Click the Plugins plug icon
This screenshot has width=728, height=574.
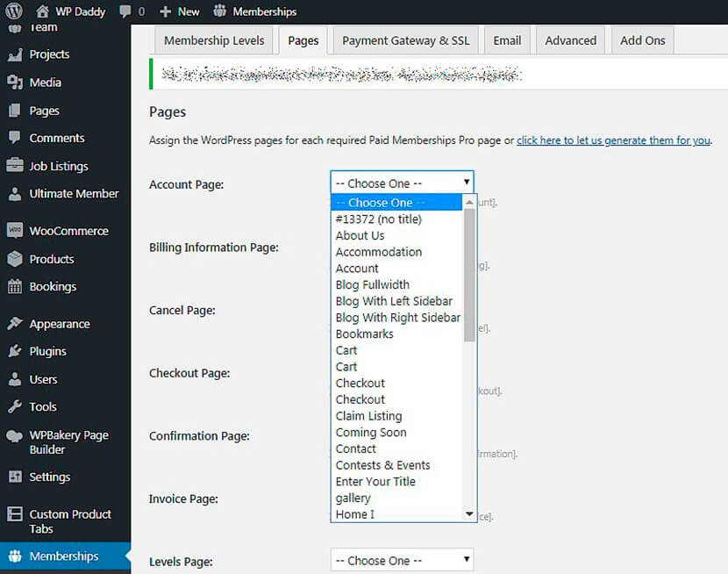coord(15,351)
